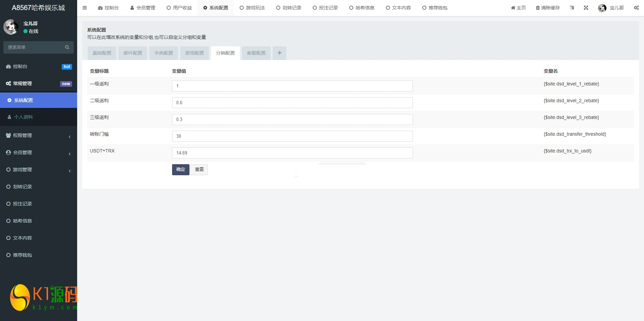
Task: Switch to the 客服配置 tab
Action: pyautogui.click(x=256, y=53)
